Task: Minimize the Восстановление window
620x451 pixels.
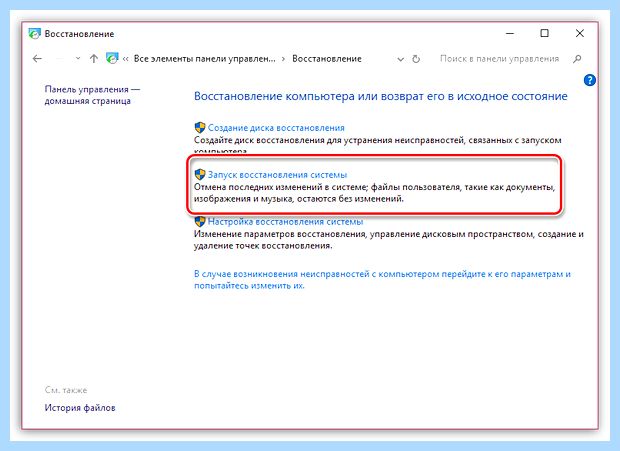Action: point(510,34)
